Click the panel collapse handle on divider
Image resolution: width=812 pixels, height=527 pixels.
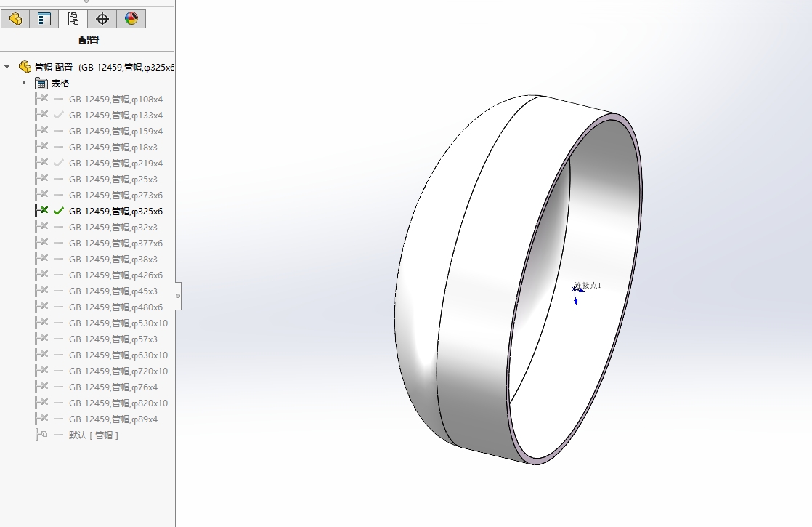pos(178,296)
